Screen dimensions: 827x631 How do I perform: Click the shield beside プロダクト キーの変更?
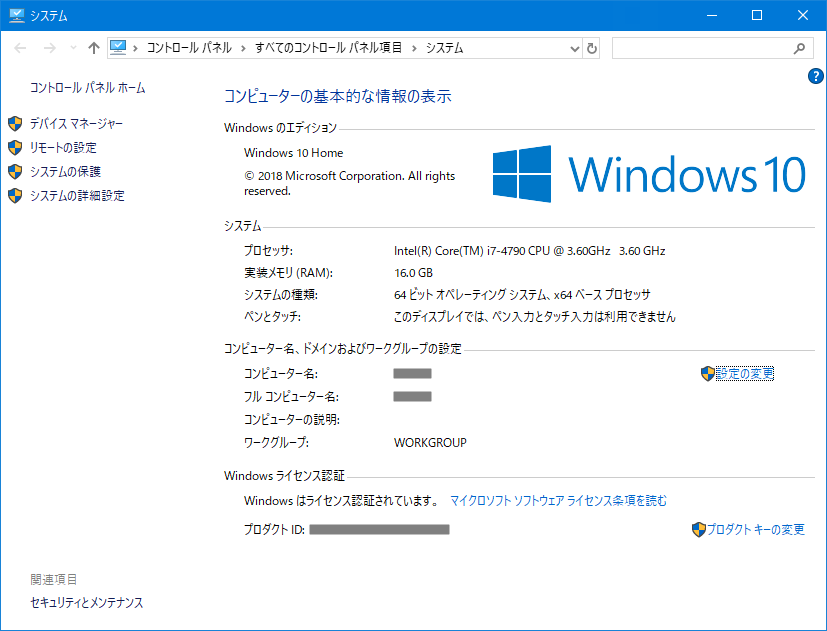tap(699, 530)
